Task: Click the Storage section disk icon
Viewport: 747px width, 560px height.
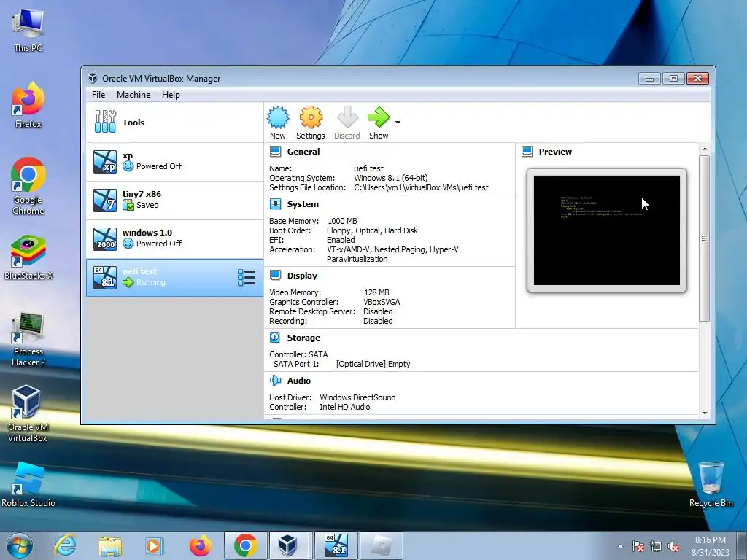Action: click(275, 337)
